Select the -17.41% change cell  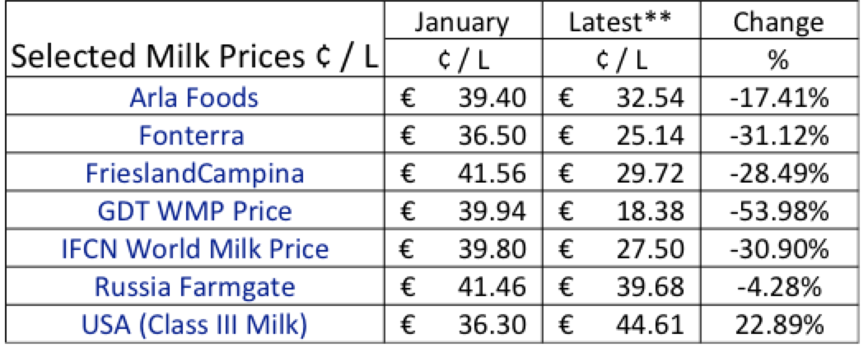[777, 99]
